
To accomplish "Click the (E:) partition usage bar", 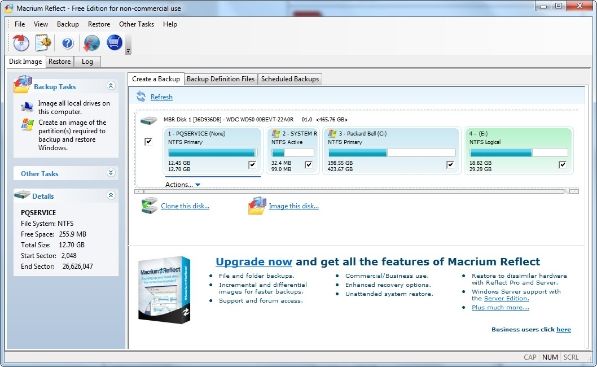I will (x=519, y=153).
